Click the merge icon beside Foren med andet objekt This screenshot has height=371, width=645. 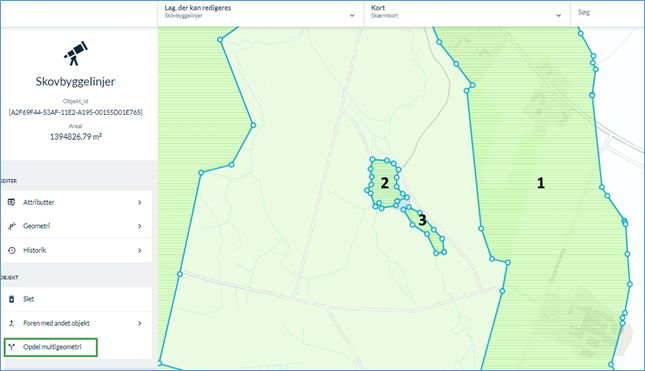[x=12, y=323]
